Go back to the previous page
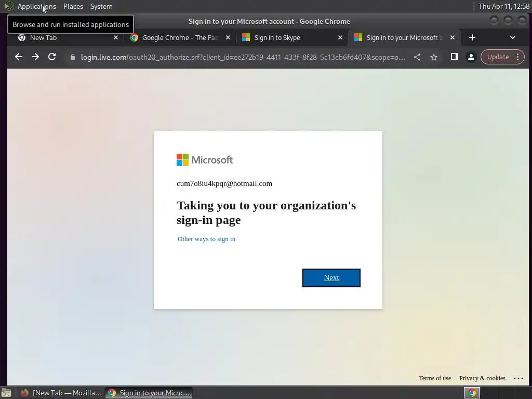The height and width of the screenshot is (399, 532). pyautogui.click(x=19, y=57)
